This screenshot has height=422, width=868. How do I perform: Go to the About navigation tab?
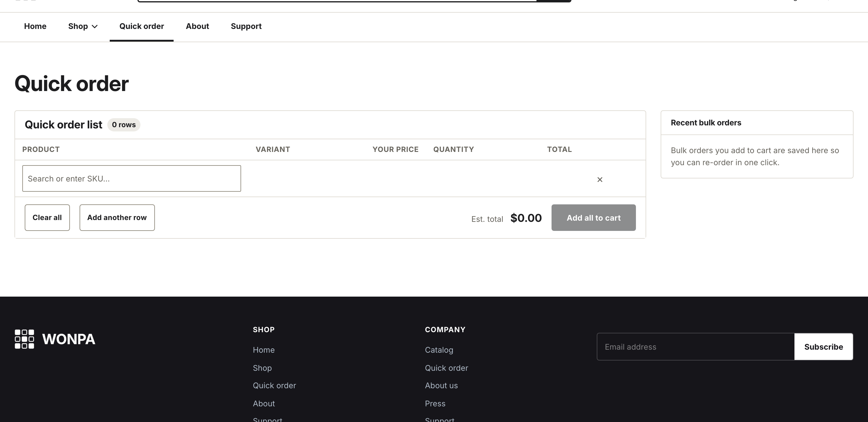point(197,26)
